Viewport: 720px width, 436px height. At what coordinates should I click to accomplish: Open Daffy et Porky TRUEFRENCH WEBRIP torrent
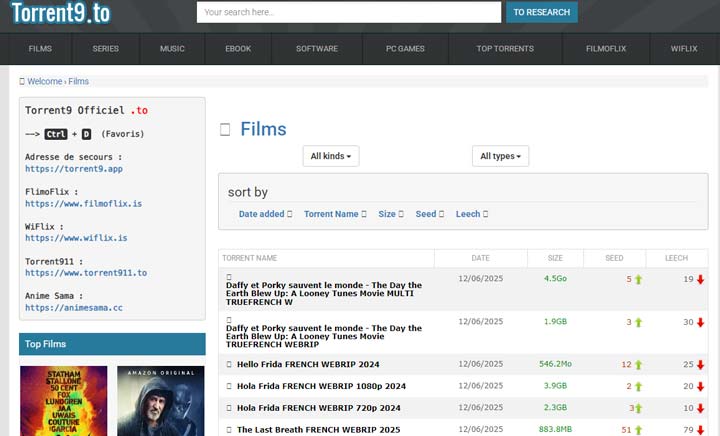(324, 336)
